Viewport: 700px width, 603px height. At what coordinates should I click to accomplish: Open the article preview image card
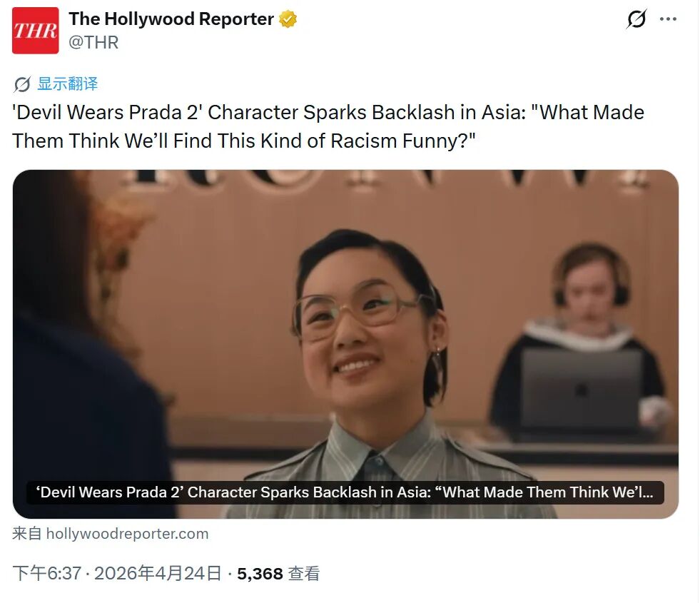pos(345,344)
